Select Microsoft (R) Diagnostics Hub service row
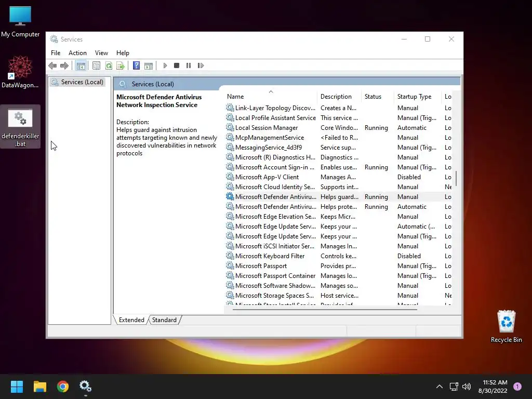 (338, 157)
